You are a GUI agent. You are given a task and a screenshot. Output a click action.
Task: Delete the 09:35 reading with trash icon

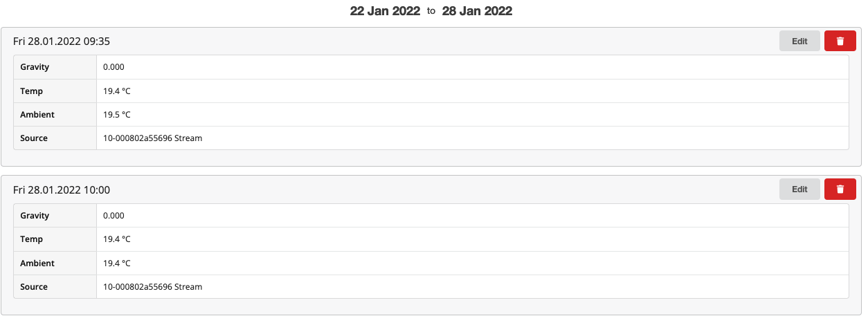[840, 41]
